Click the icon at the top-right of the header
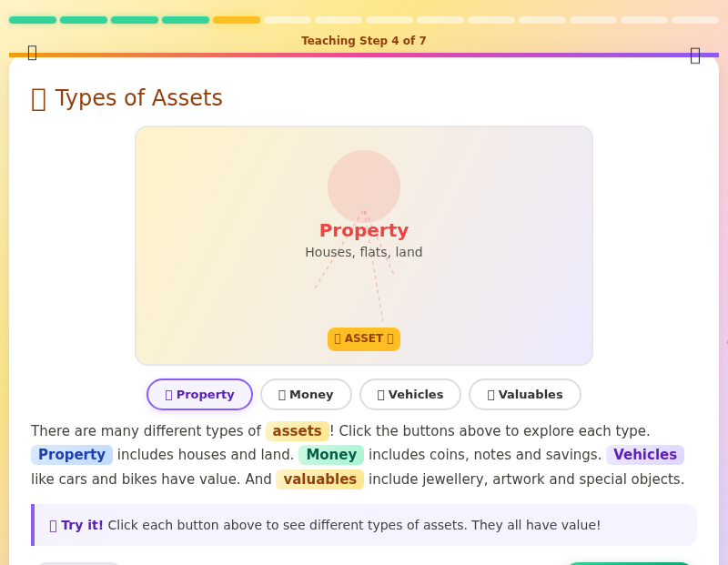Viewport: 728px width, 565px height. pos(695,55)
